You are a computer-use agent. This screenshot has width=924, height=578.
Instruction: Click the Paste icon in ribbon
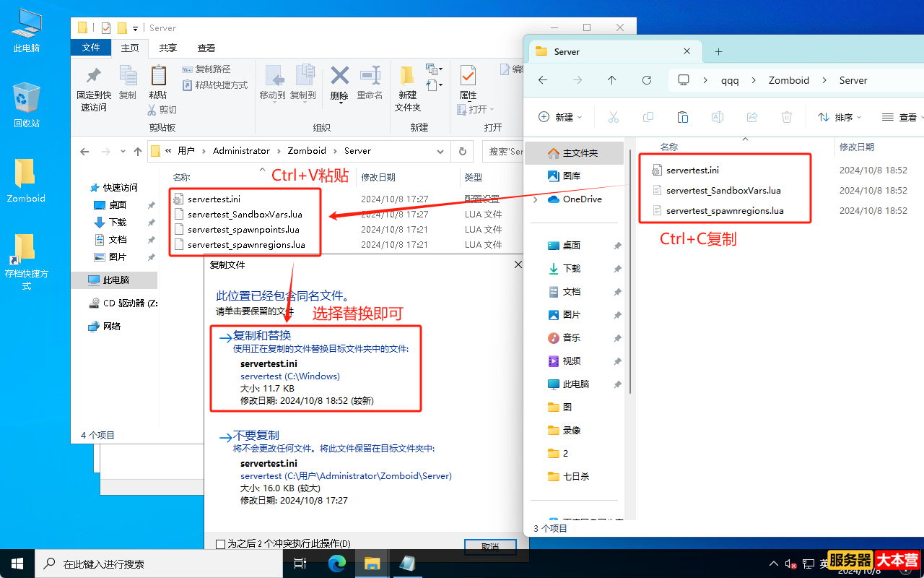coord(158,76)
